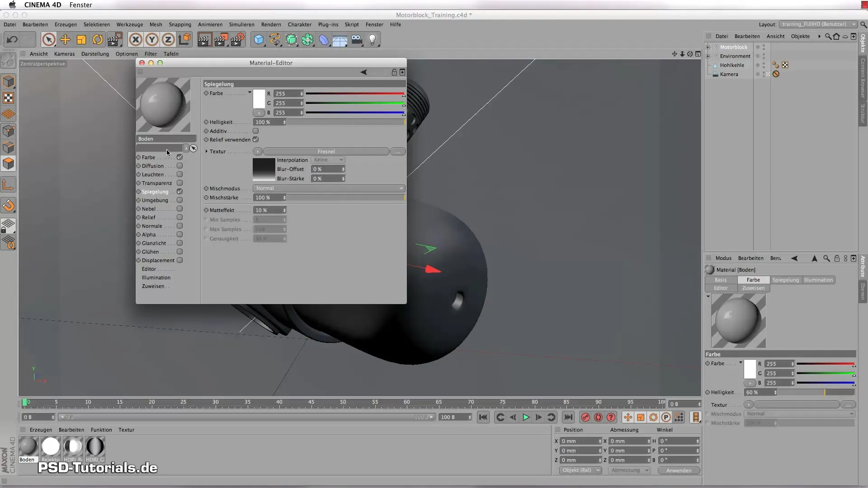Screen dimensions: 868x488
Task: Open the Rendern menu
Action: click(271, 24)
